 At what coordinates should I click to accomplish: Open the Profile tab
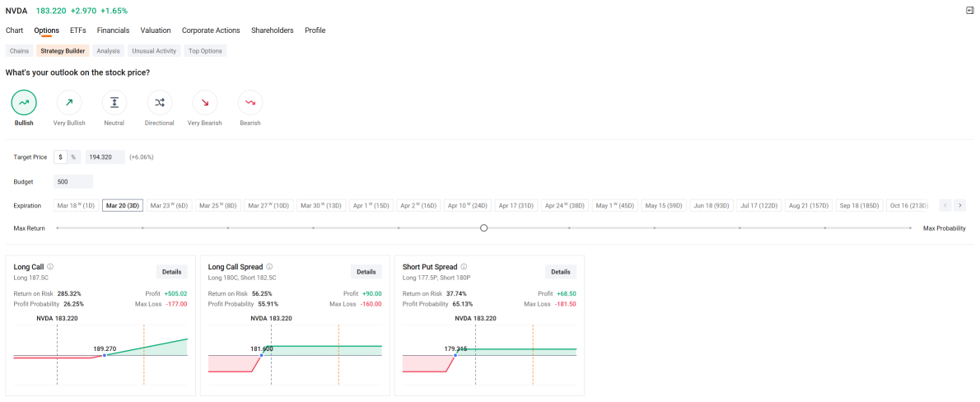(x=315, y=30)
